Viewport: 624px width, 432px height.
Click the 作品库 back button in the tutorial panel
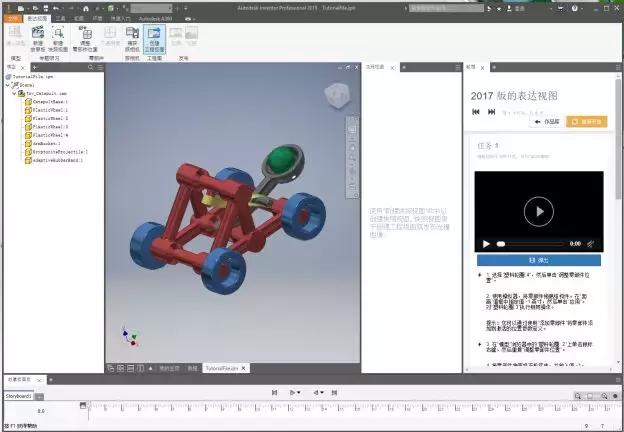coord(548,121)
